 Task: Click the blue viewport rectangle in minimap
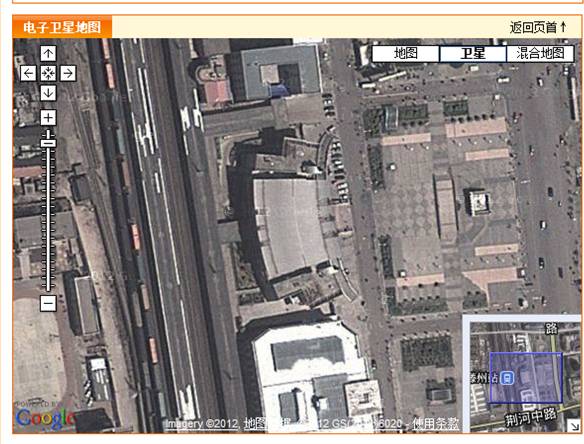pyautogui.click(x=526, y=378)
